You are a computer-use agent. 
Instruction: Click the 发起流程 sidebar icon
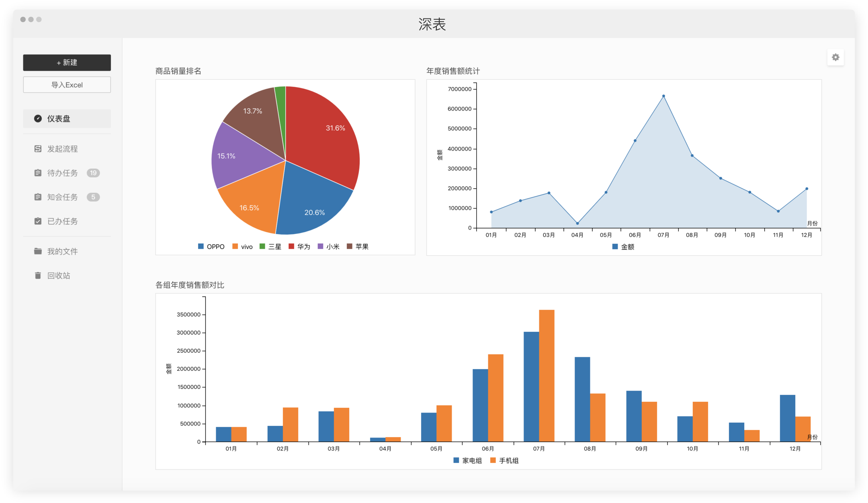38,149
